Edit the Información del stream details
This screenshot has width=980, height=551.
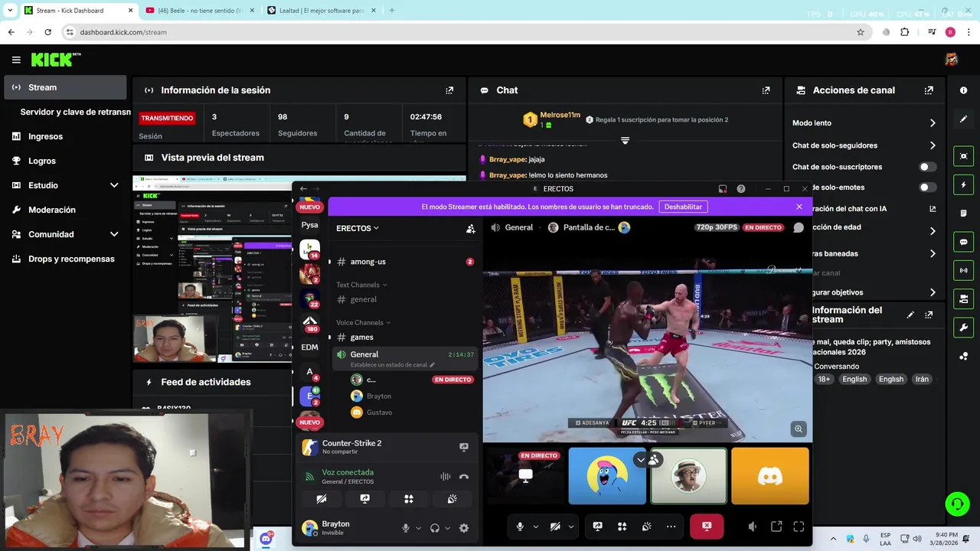(x=910, y=315)
